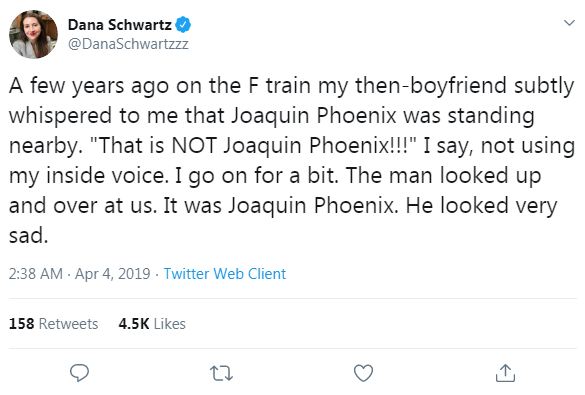Click the Apr 4, 2019 date
This screenshot has width=585, height=395.
(112, 274)
